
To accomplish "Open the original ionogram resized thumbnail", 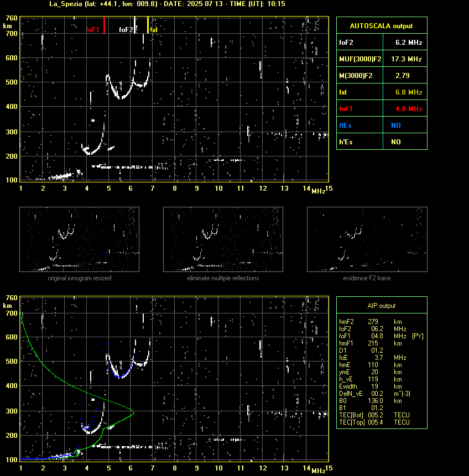I will (79, 239).
